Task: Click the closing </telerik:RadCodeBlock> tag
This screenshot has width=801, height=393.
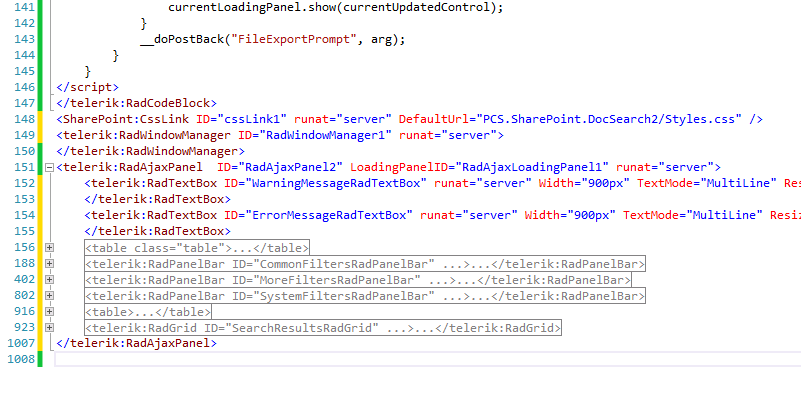Action: point(136,103)
